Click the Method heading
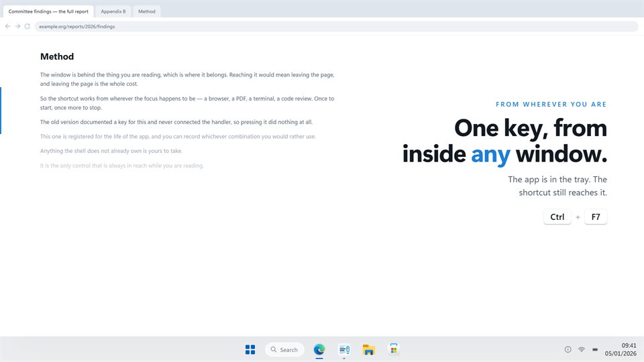644x362 pixels. 57,56
